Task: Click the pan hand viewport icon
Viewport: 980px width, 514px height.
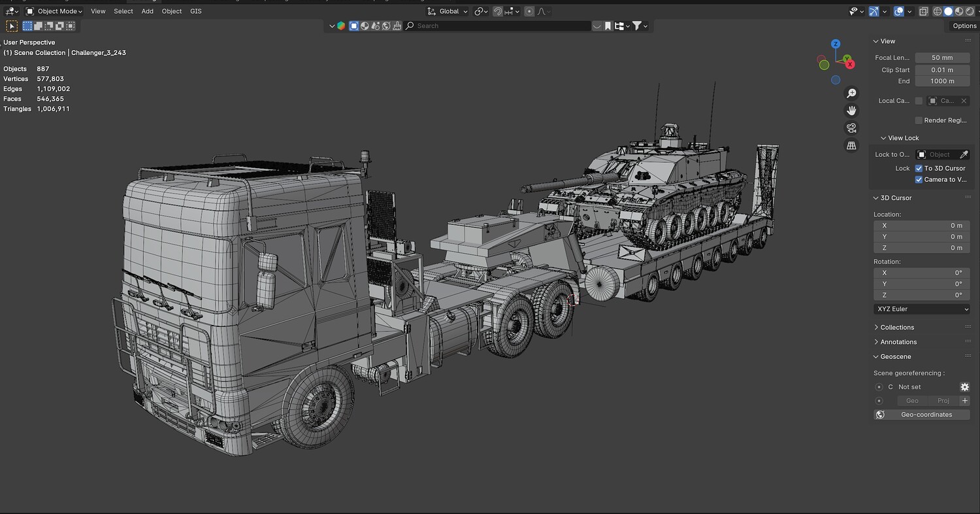Action: click(x=851, y=111)
